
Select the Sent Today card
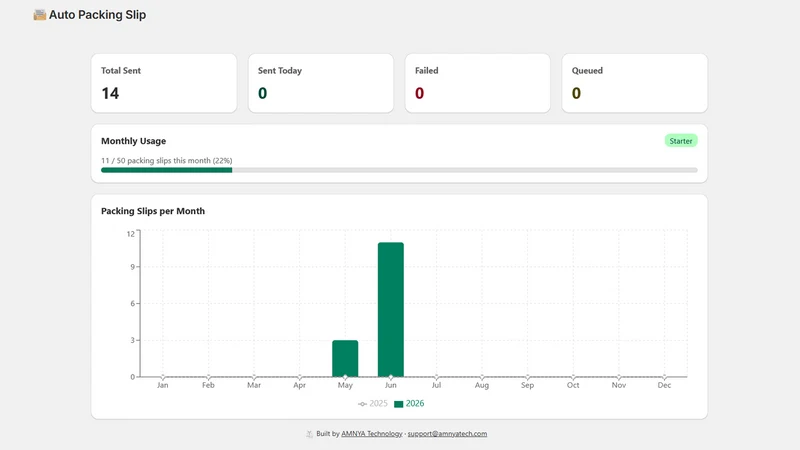click(321, 83)
